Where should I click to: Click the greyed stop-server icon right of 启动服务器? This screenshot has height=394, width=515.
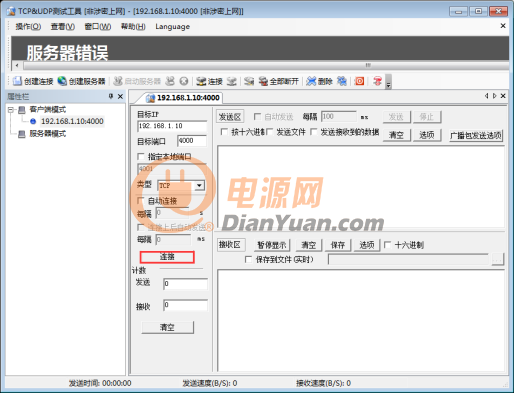click(170, 81)
